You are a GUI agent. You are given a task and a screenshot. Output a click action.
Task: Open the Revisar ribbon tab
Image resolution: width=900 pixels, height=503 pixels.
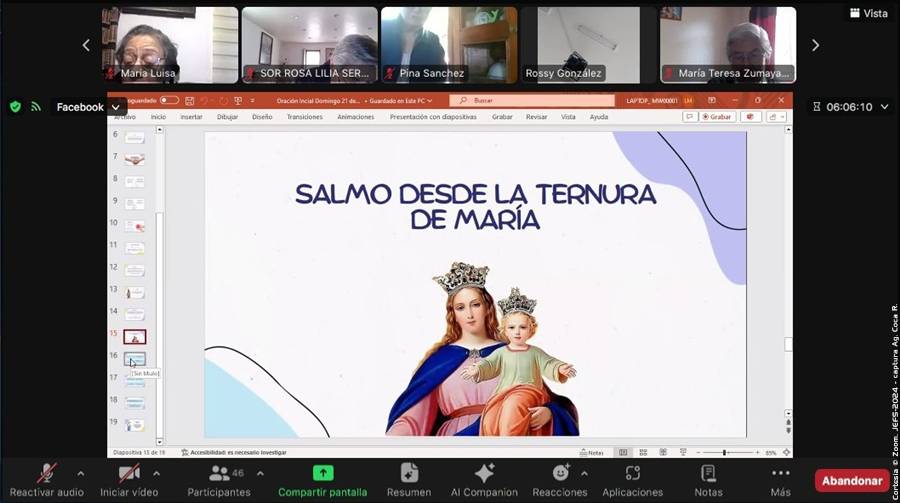[x=537, y=117]
